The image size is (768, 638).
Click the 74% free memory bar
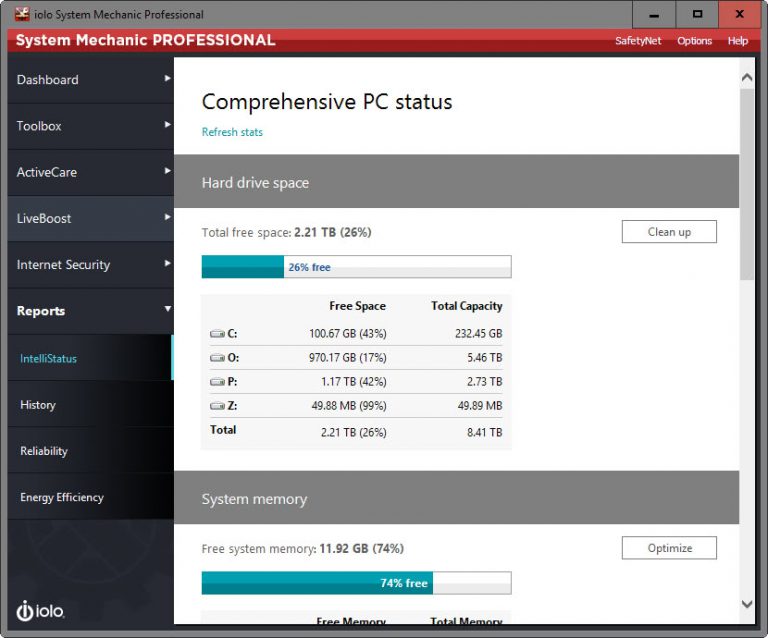tap(357, 583)
